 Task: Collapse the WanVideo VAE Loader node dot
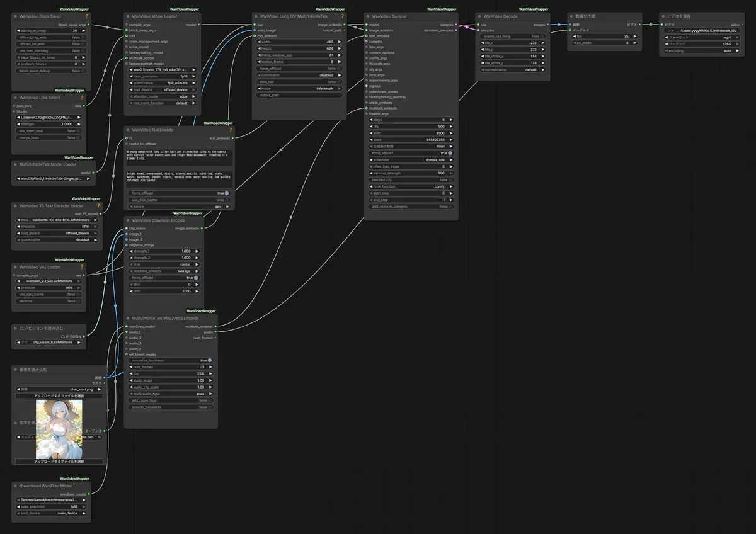point(16,266)
